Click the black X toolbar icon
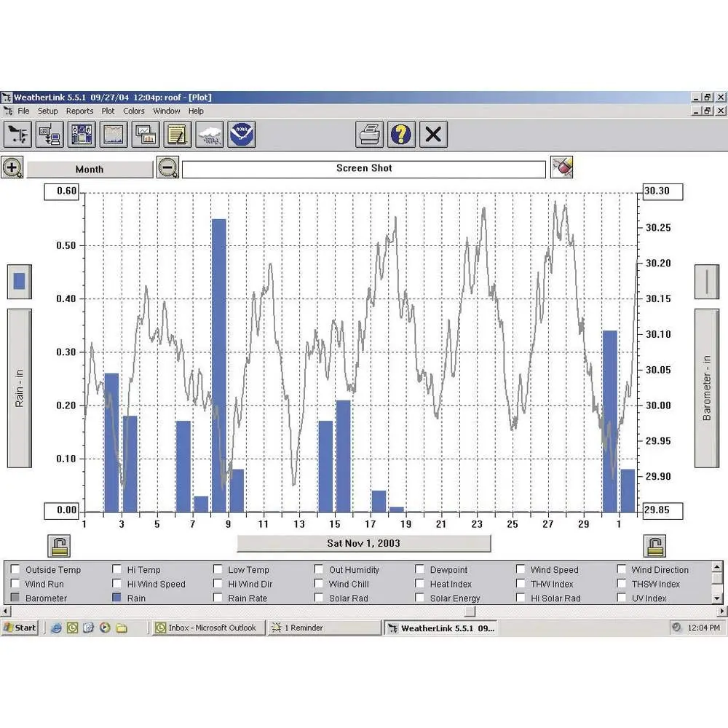 [x=434, y=135]
